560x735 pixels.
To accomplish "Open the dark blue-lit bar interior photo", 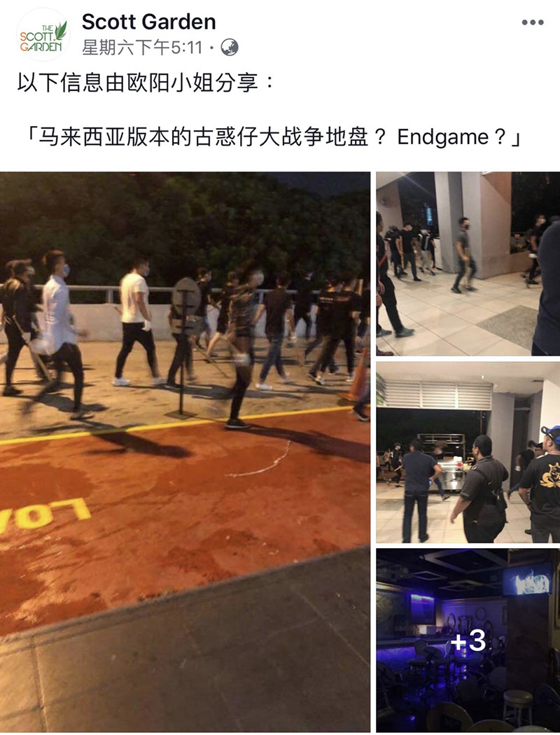I will [x=468, y=640].
